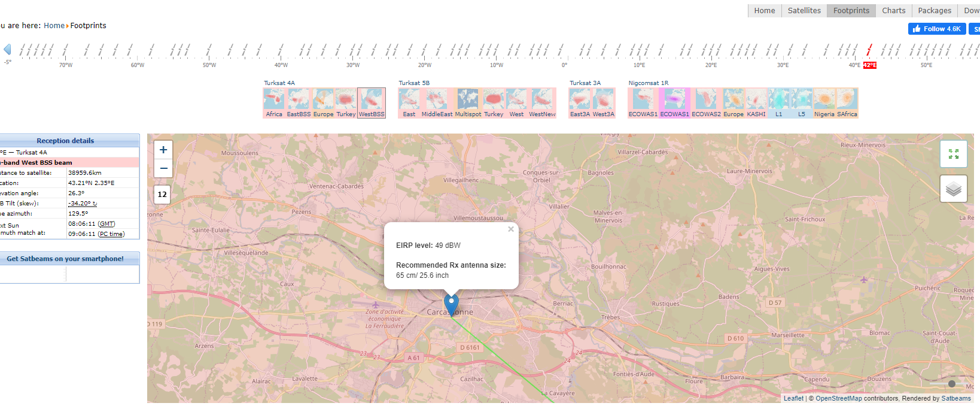Click the -34.20° LNB tilt value link

(x=83, y=204)
